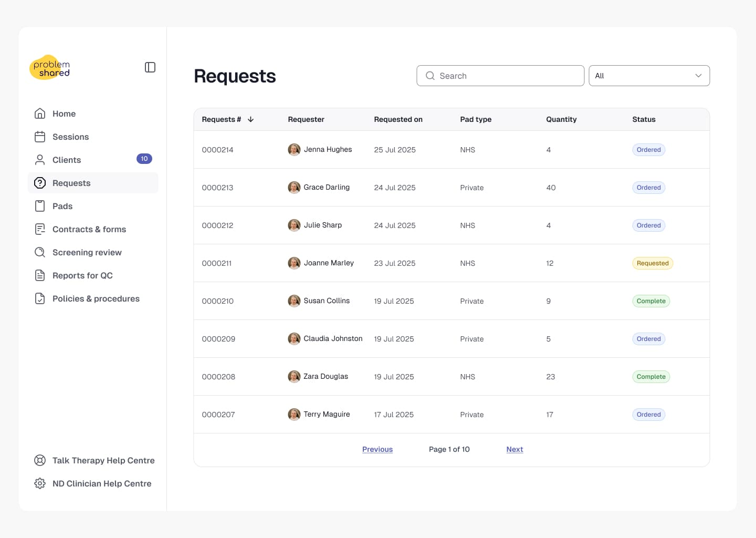Click inside the Search field
The image size is (756, 538).
pyautogui.click(x=500, y=76)
